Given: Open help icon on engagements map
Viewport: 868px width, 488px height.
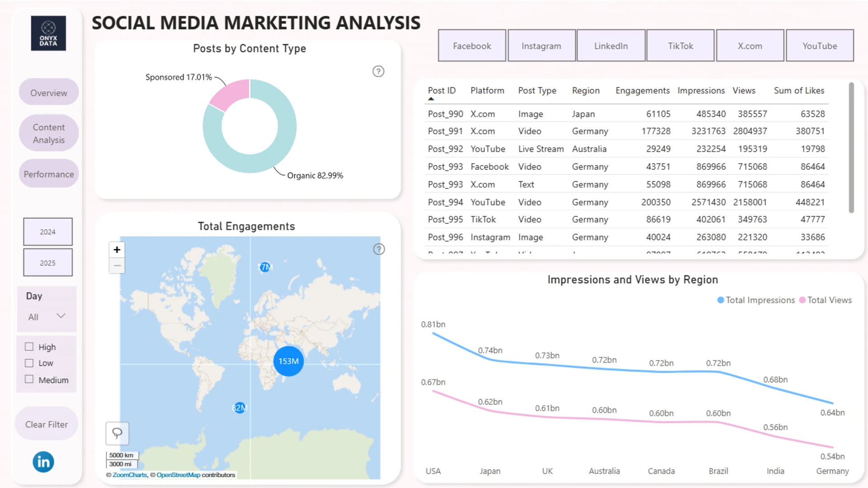Looking at the screenshot, I should 379,249.
